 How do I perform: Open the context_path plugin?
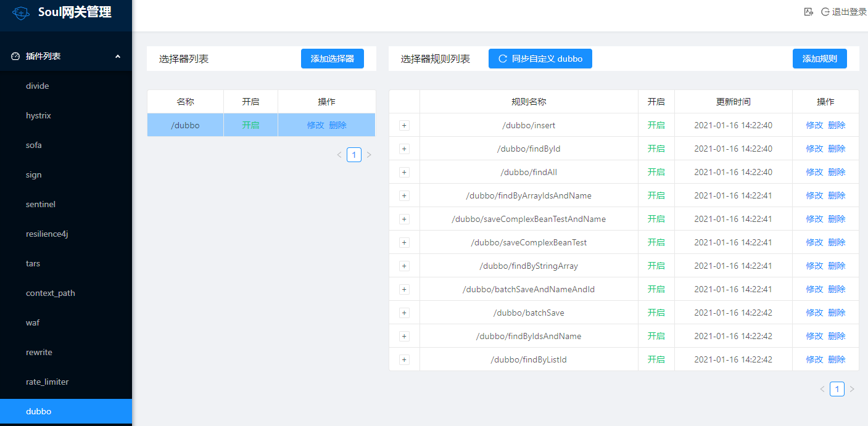click(66, 293)
